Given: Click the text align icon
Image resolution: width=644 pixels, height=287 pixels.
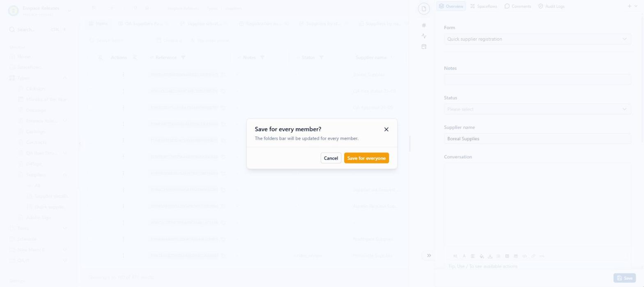Looking at the screenshot, I should click(473, 256).
